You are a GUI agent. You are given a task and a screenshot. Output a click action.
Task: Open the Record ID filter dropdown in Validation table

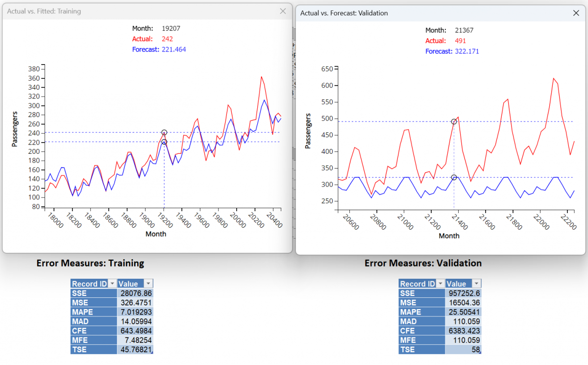441,283
